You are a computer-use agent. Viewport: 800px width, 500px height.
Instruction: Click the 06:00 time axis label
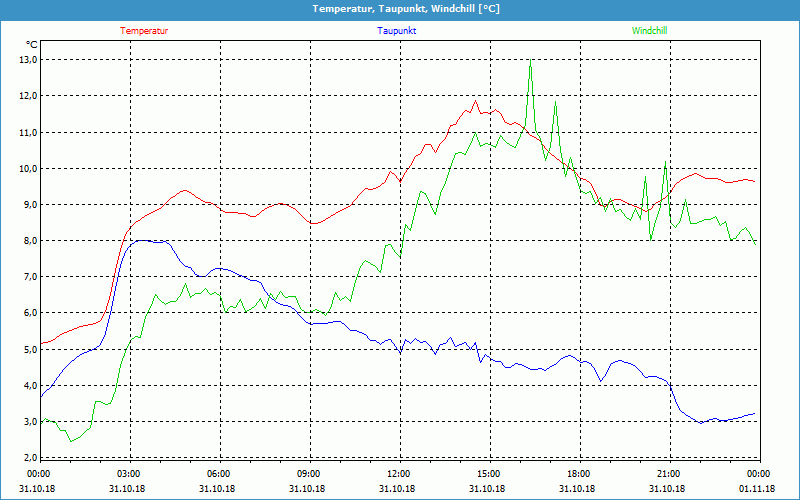point(219,474)
